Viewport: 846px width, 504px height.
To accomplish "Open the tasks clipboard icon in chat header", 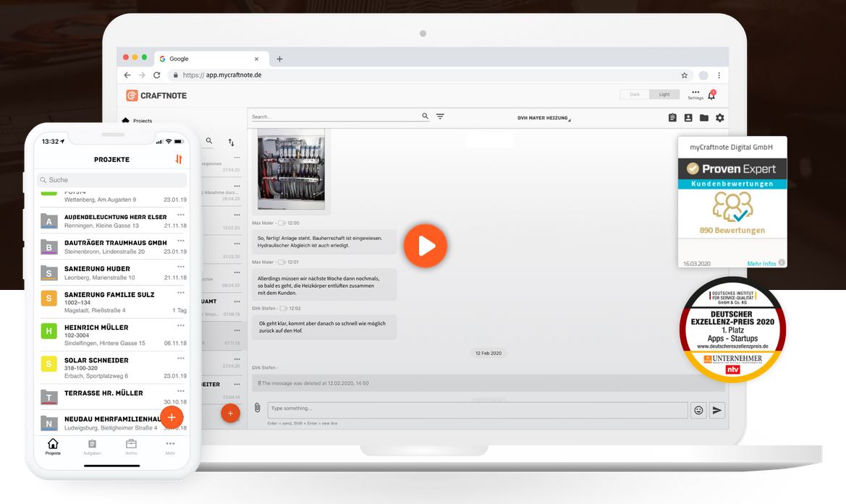I will pos(672,118).
